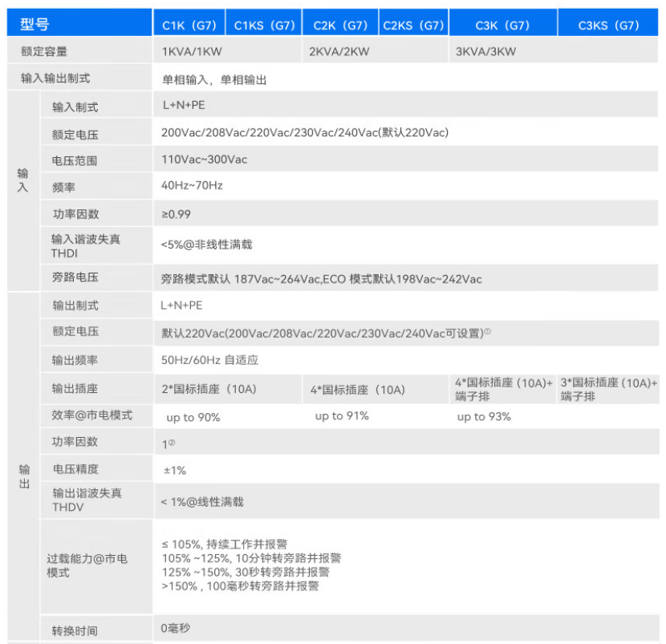
Task: Click the 旁路电压 row label
Action: point(75,277)
